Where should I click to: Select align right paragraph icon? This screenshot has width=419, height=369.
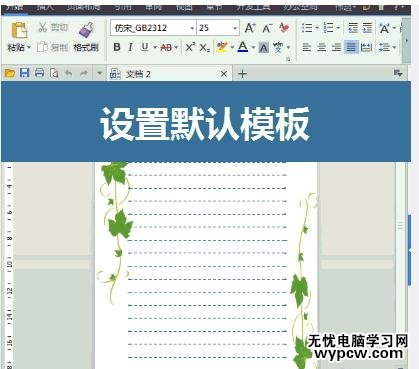(x=336, y=47)
